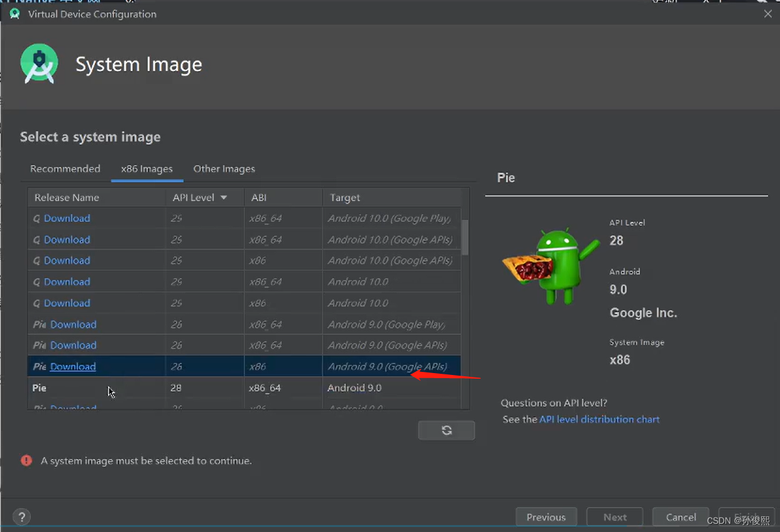This screenshot has height=532, width=780.
Task: Open help with the question mark button
Action: pyautogui.click(x=22, y=517)
